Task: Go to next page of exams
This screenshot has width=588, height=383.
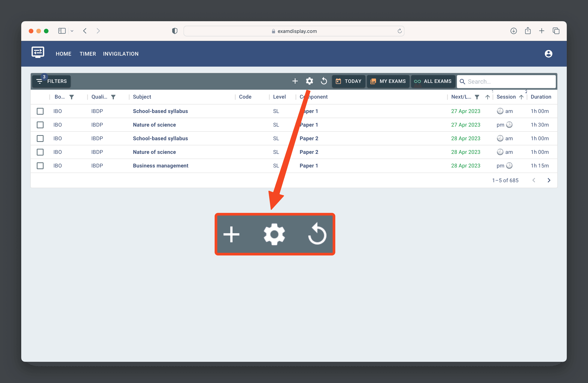Action: point(549,180)
